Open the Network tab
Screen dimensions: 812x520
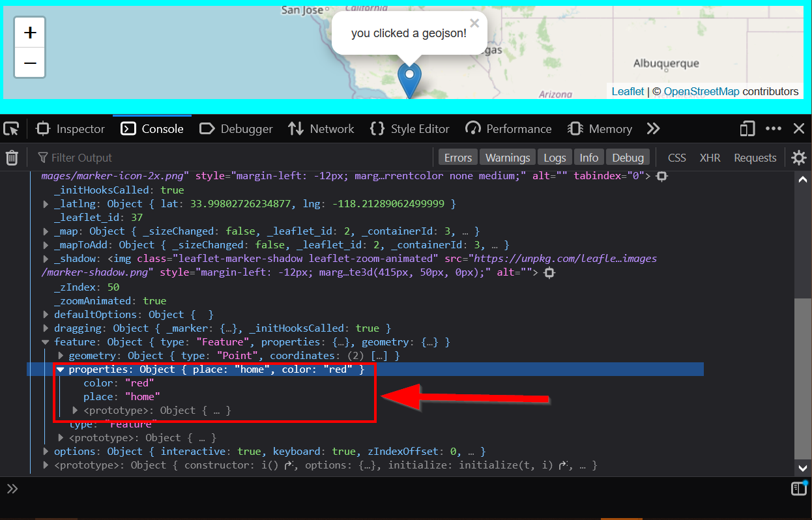click(321, 129)
